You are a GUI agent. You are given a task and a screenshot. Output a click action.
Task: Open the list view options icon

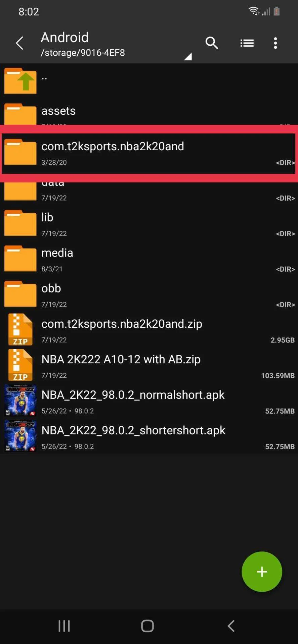pos(247,43)
